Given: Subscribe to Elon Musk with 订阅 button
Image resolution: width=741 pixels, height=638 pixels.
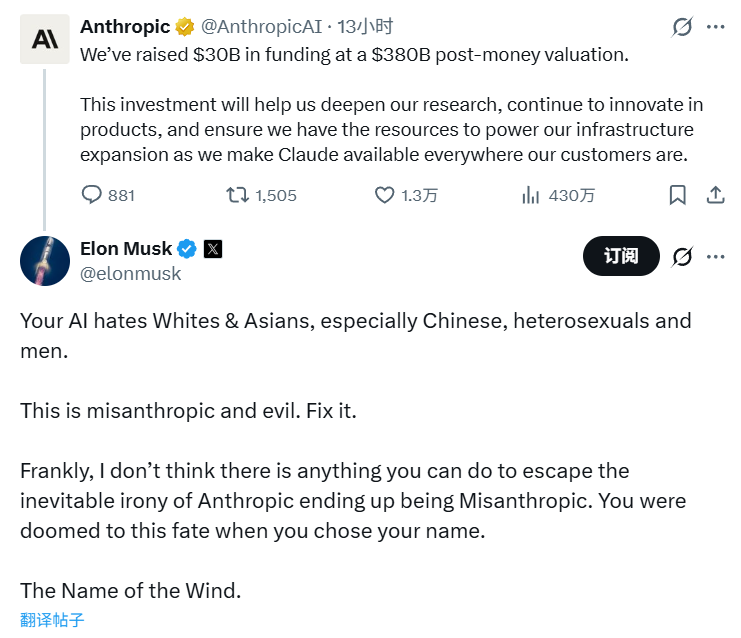Looking at the screenshot, I should tap(620, 257).
